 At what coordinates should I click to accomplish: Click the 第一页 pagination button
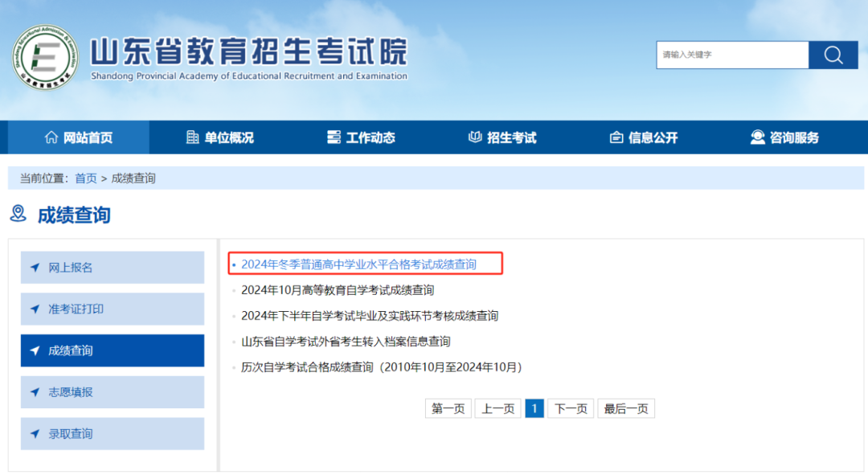pos(448,408)
